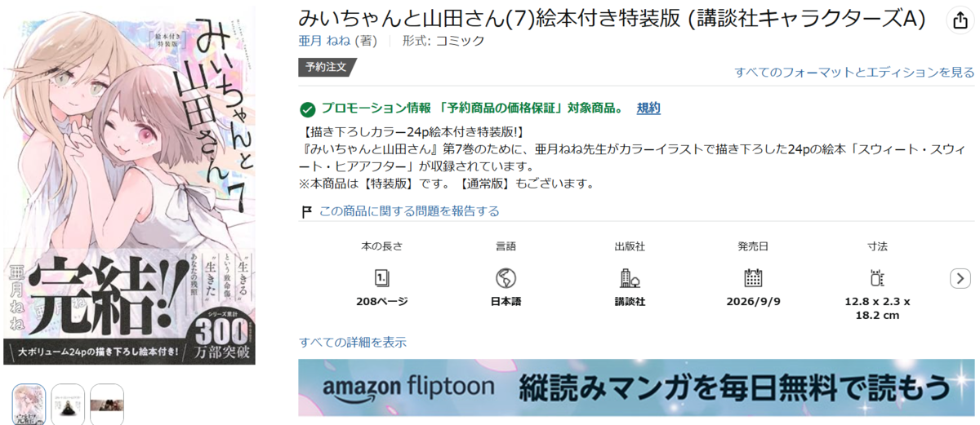Select the second preview thumbnail
The image size is (980, 425).
68,405
